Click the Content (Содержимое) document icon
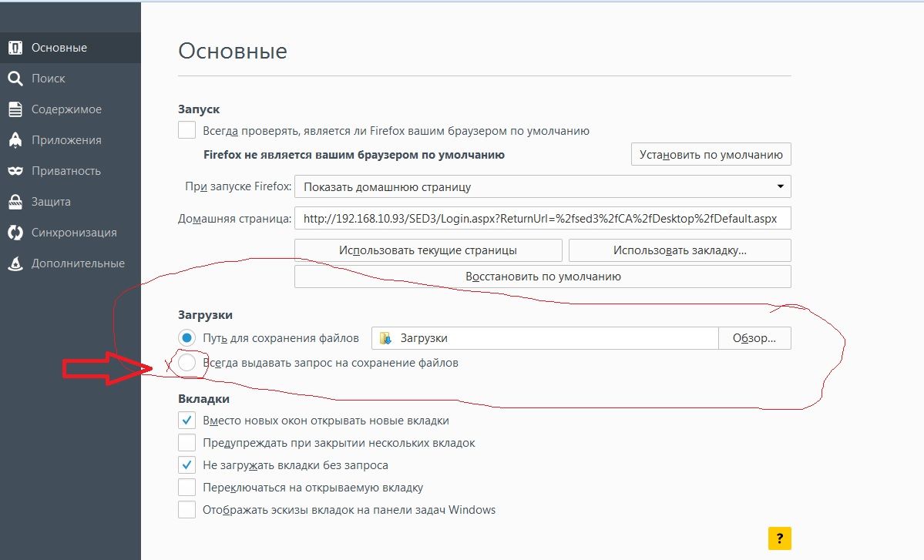Viewport: 924px width, 560px height. click(x=15, y=109)
